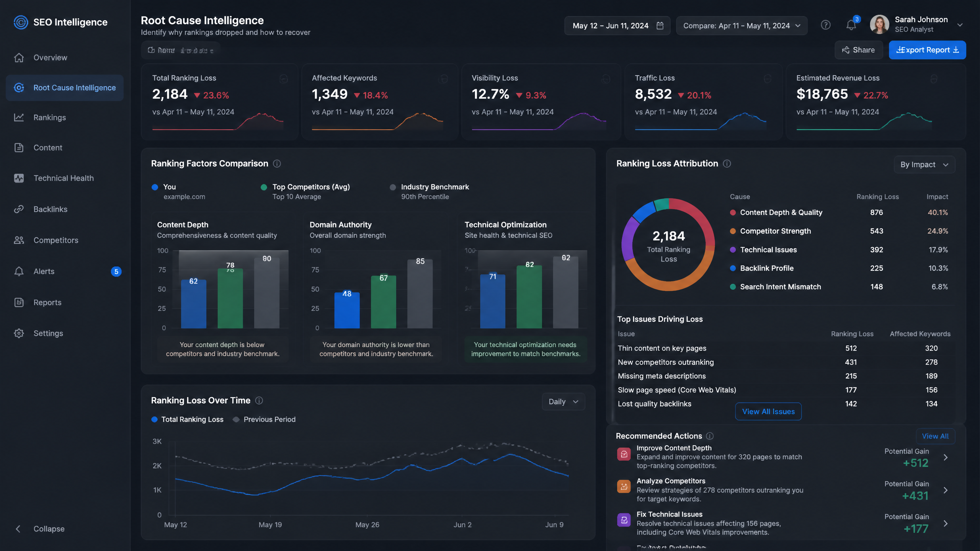
Task: Toggle Industry Benchmark legend series
Action: [x=430, y=191]
